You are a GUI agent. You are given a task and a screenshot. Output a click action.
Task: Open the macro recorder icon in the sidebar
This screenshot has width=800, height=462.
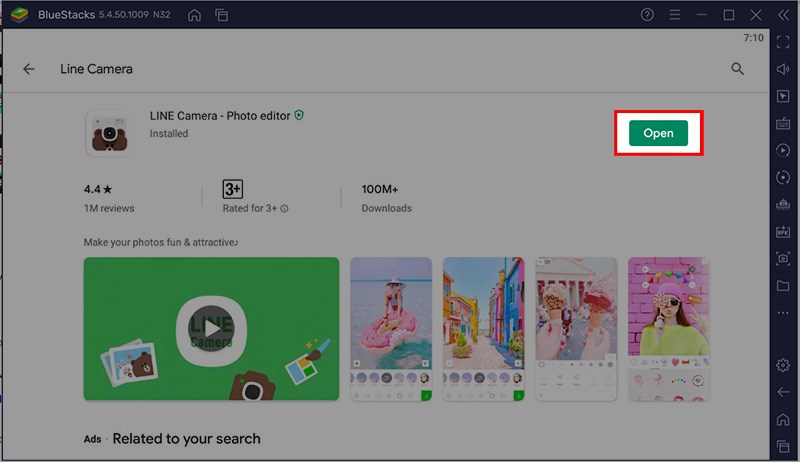point(783,150)
